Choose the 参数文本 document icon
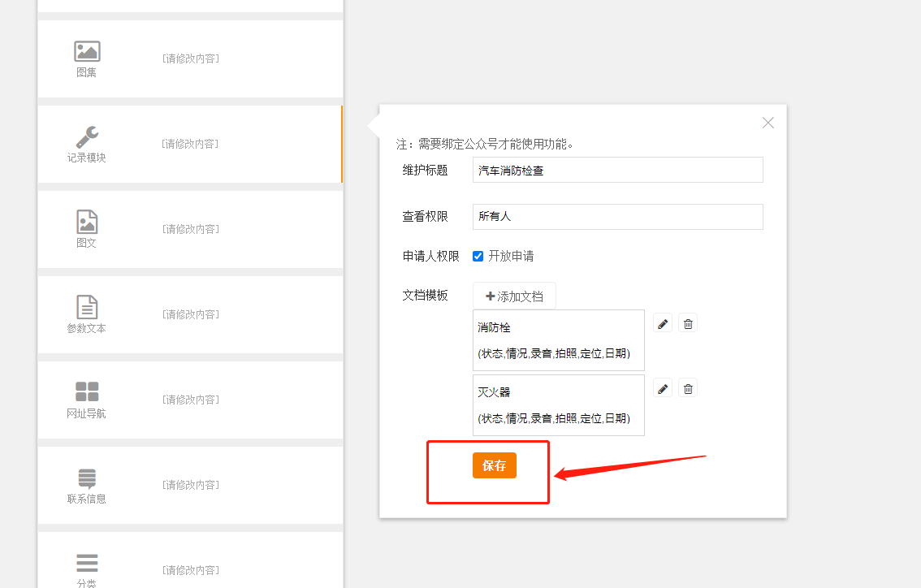Viewport: 921px width, 588px height. [87, 307]
